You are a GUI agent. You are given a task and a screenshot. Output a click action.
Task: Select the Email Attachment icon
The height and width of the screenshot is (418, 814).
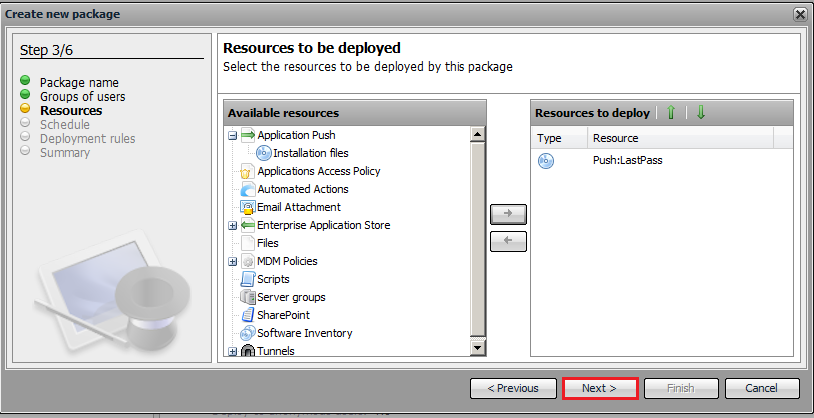(248, 207)
